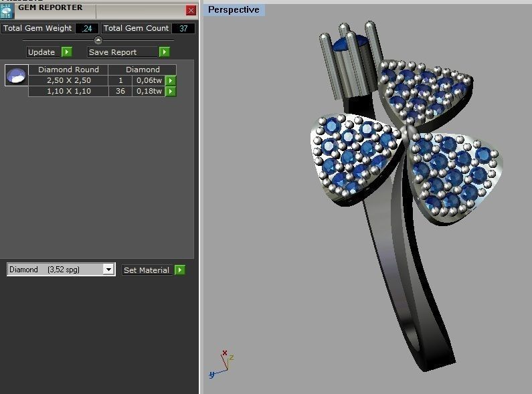Click the Total Gem Weight value ,24
This screenshot has width=532, height=394.
pyautogui.click(x=87, y=29)
